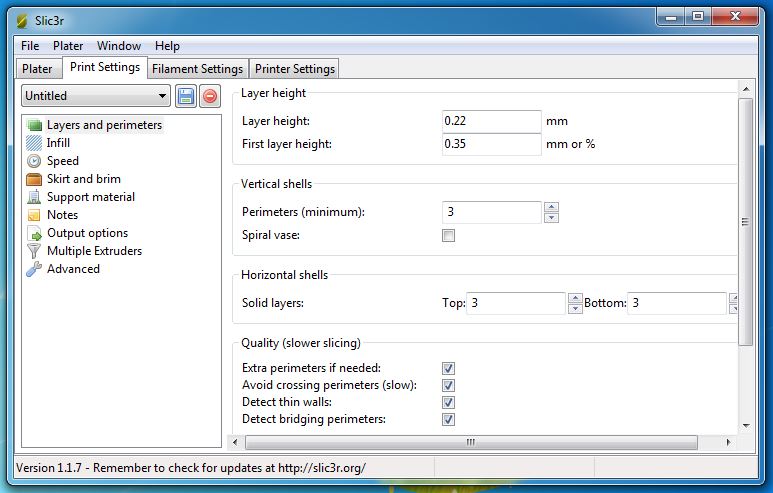773x493 pixels.
Task: Increase Perimeters (minimum) with up arrow
Action: pyautogui.click(x=551, y=207)
